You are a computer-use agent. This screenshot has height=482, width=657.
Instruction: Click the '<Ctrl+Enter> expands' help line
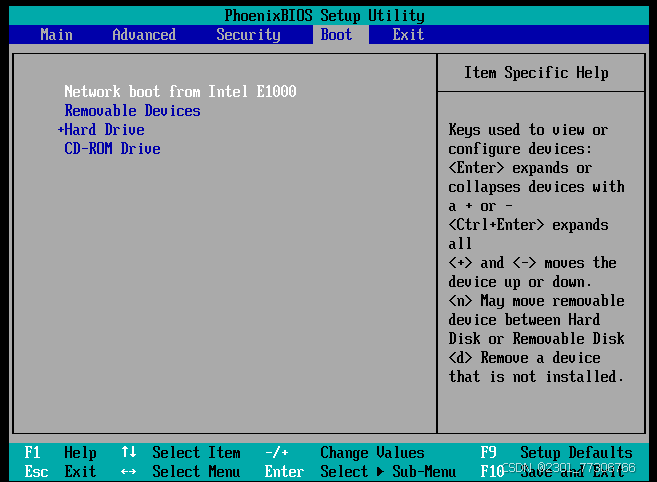click(528, 225)
